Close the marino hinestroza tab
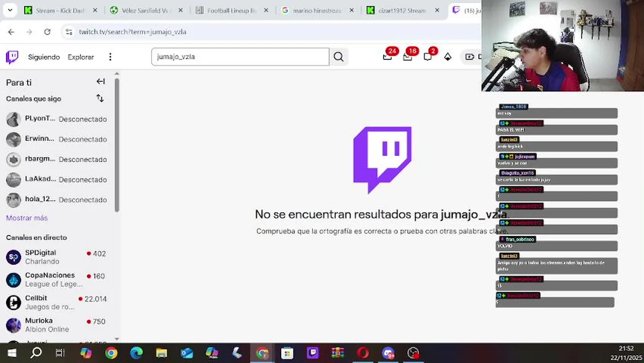 tap(352, 10)
